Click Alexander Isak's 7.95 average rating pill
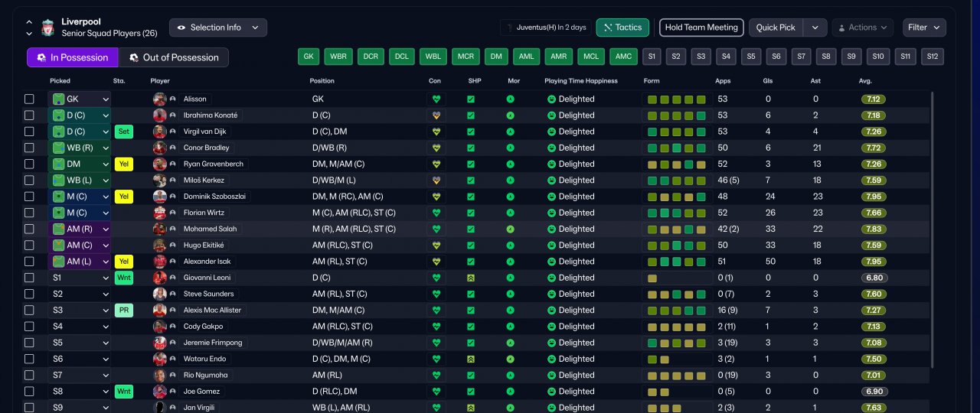Screen dimensions: 980x413 [874, 262]
